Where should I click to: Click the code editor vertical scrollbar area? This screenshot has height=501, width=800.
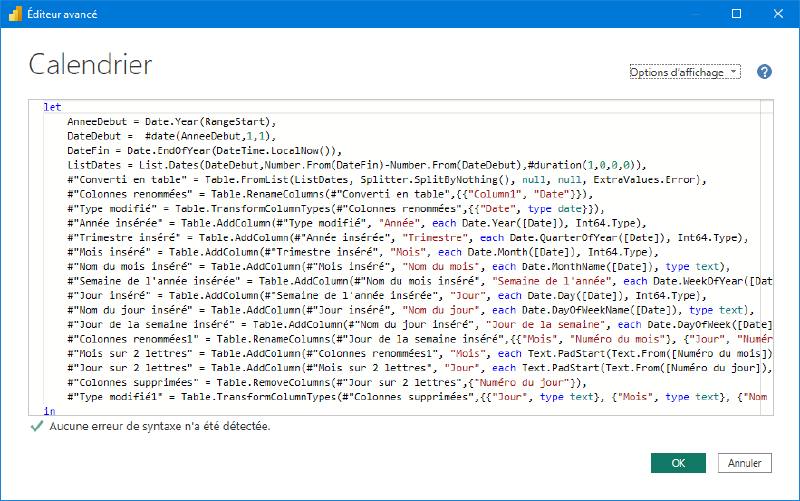click(x=767, y=258)
